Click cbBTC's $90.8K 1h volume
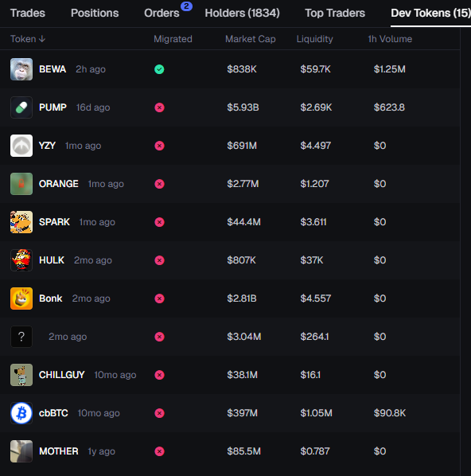This screenshot has width=471, height=476. (x=390, y=413)
